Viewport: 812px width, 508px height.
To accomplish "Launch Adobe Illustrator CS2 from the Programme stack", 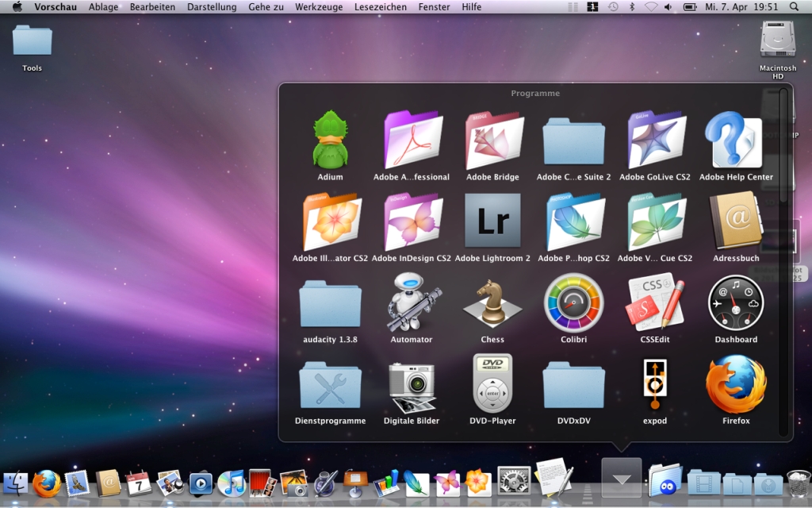I will 331,222.
